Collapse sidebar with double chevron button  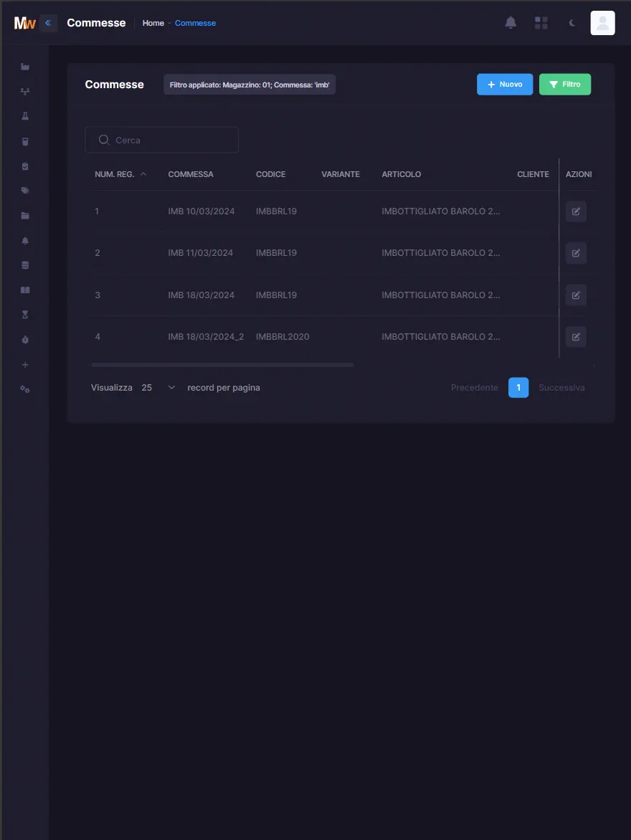[x=48, y=22]
